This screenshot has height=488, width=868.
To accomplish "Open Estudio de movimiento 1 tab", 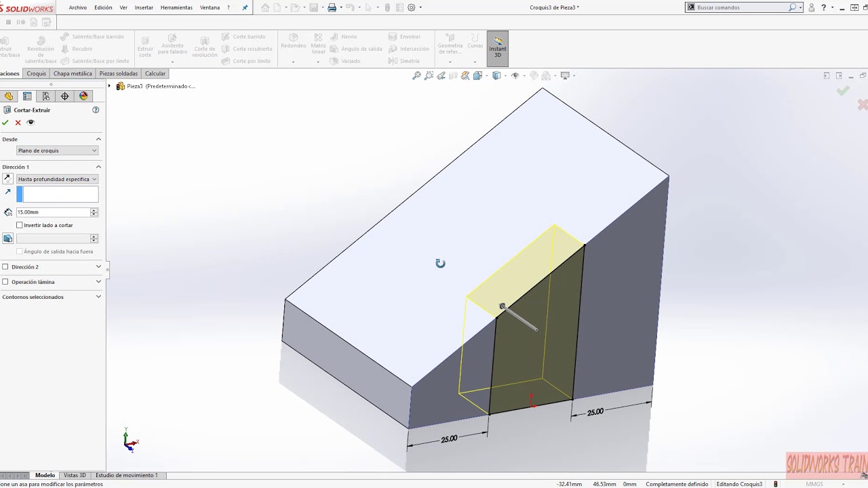I will point(127,475).
